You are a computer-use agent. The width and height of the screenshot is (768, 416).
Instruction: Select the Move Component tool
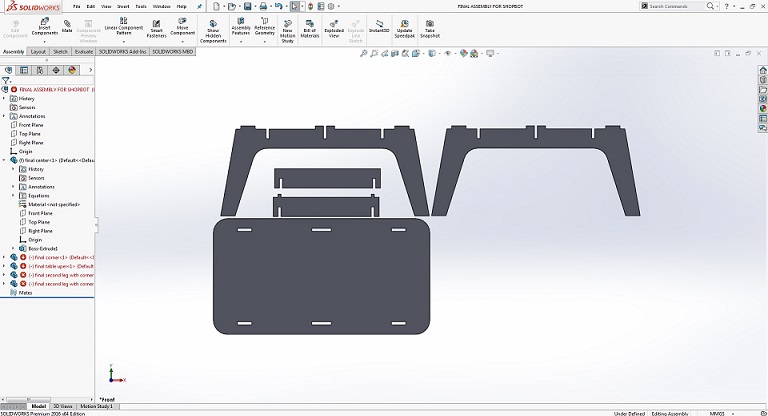182,27
